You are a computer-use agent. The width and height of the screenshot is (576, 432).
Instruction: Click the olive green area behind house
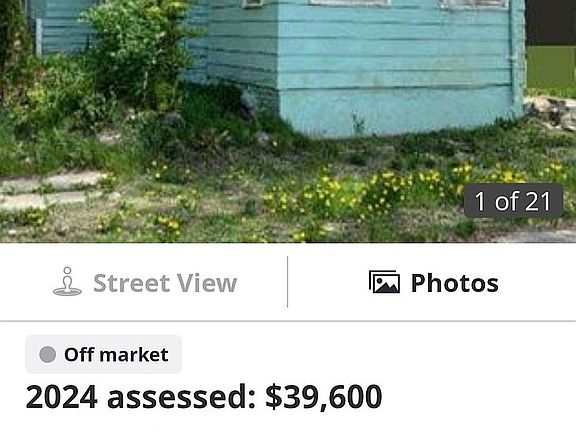(x=551, y=68)
